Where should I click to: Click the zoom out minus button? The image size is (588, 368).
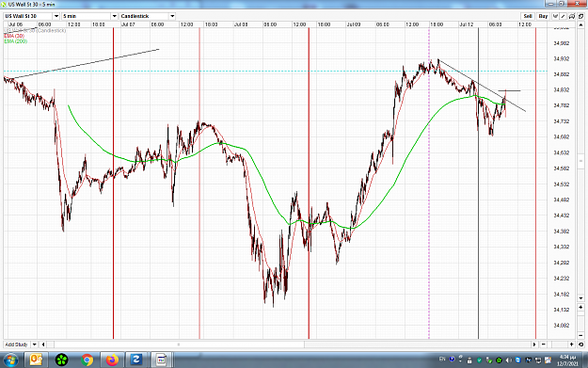544,344
